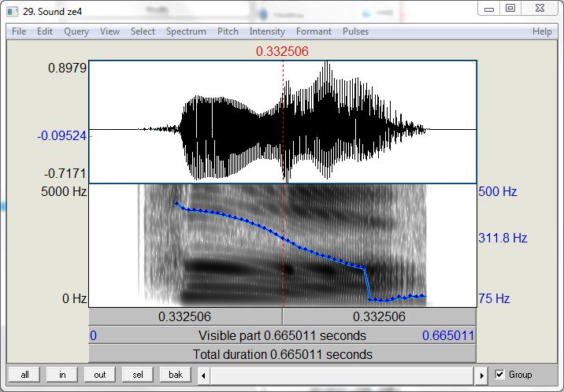Click the 311.8 Hz pitch value label
Image resolution: width=564 pixels, height=392 pixels.
(x=503, y=238)
